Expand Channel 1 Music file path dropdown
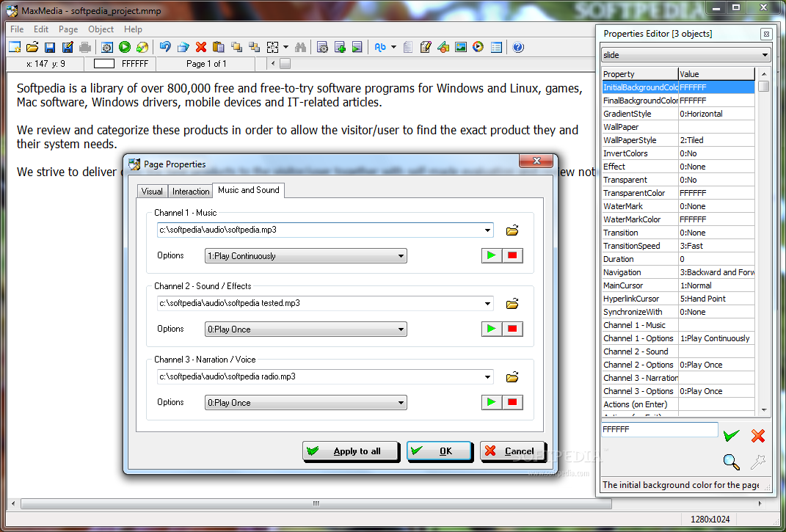 pos(487,230)
